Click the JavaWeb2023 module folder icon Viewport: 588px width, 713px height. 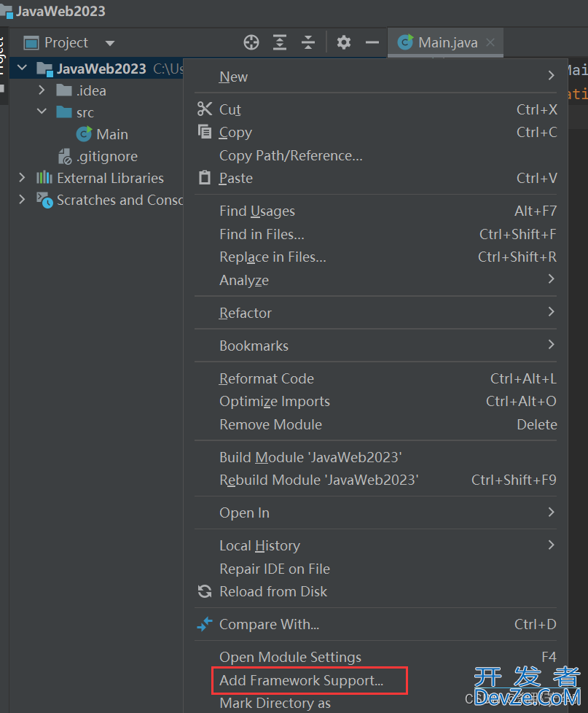pos(44,69)
